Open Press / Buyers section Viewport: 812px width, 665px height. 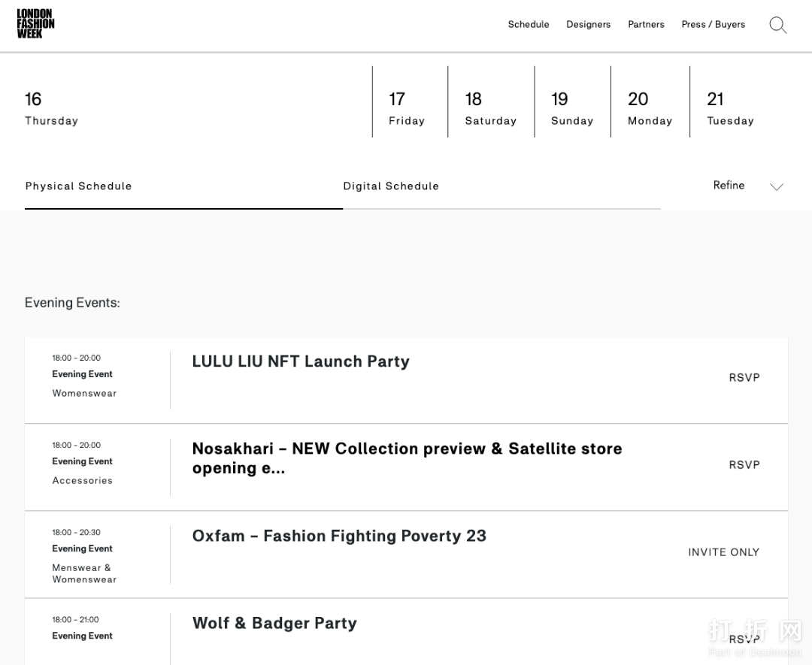pyautogui.click(x=713, y=25)
